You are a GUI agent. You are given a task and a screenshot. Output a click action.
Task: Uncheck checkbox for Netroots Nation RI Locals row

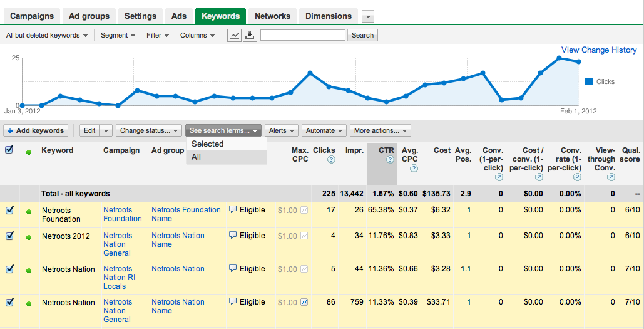point(9,269)
